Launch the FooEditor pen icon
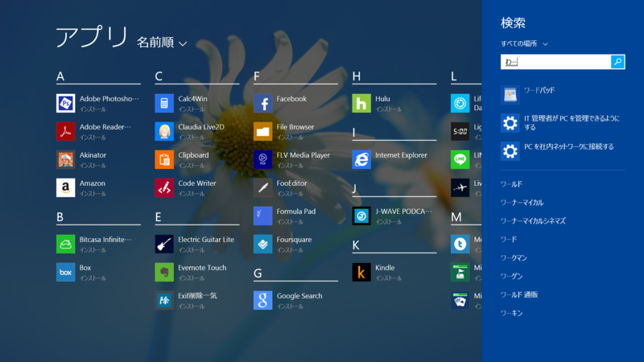 pyautogui.click(x=263, y=187)
